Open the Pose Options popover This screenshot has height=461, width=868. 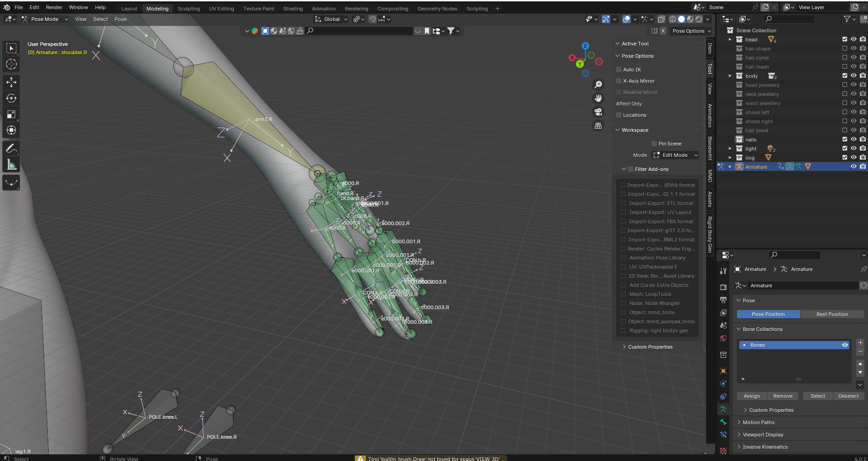[691, 31]
